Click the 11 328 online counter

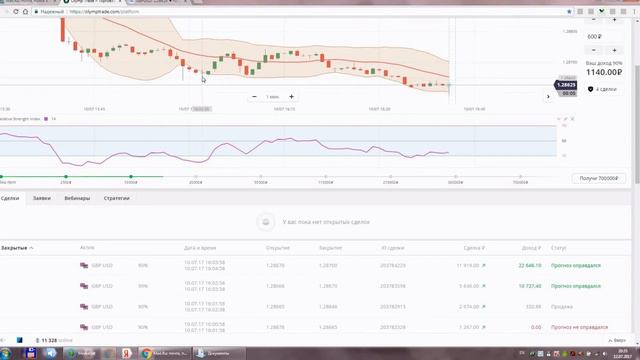(x=54, y=340)
